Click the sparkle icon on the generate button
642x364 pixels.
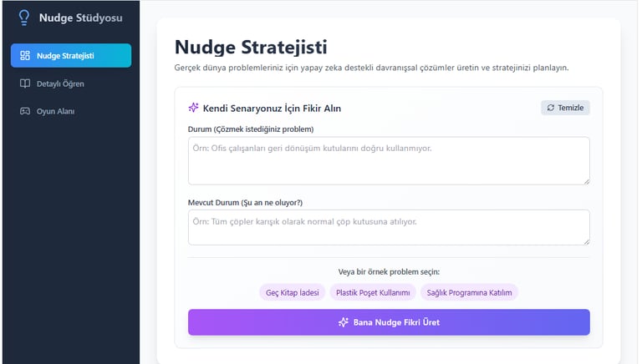343,322
